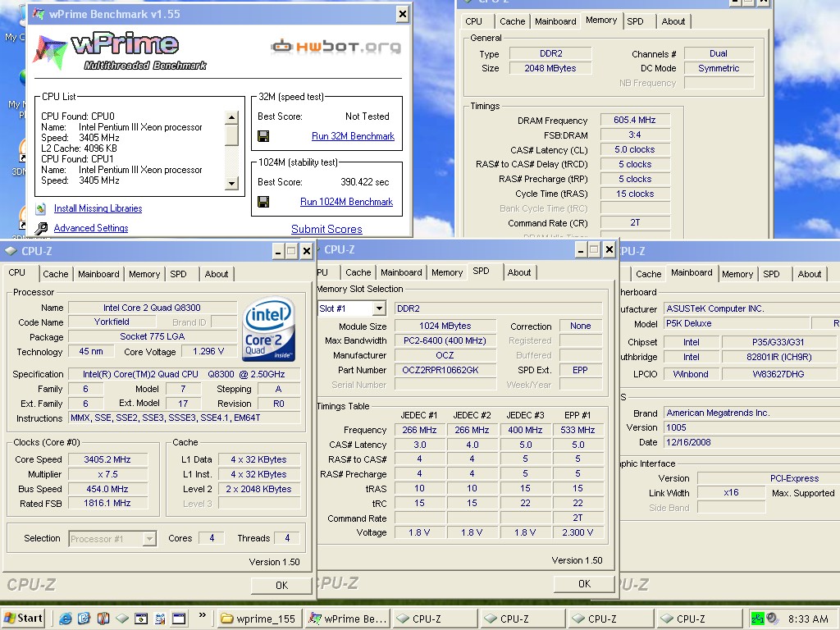Minimize the CPU-Z SPD window
840x630 pixels.
(581, 249)
